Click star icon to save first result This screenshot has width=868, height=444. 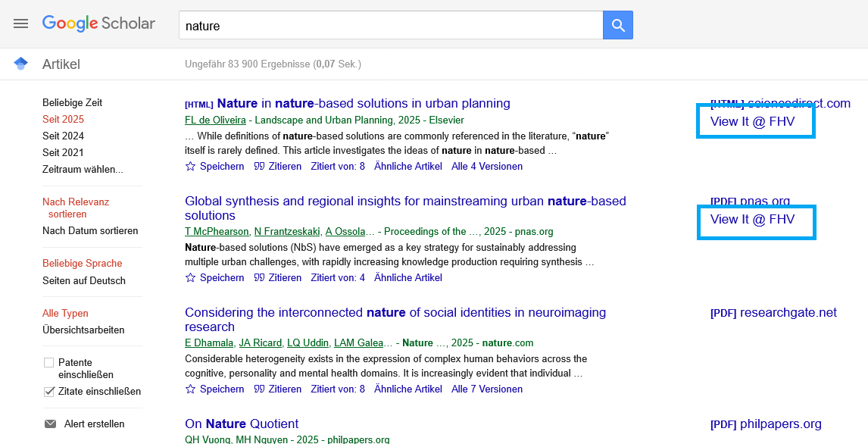coord(190,167)
